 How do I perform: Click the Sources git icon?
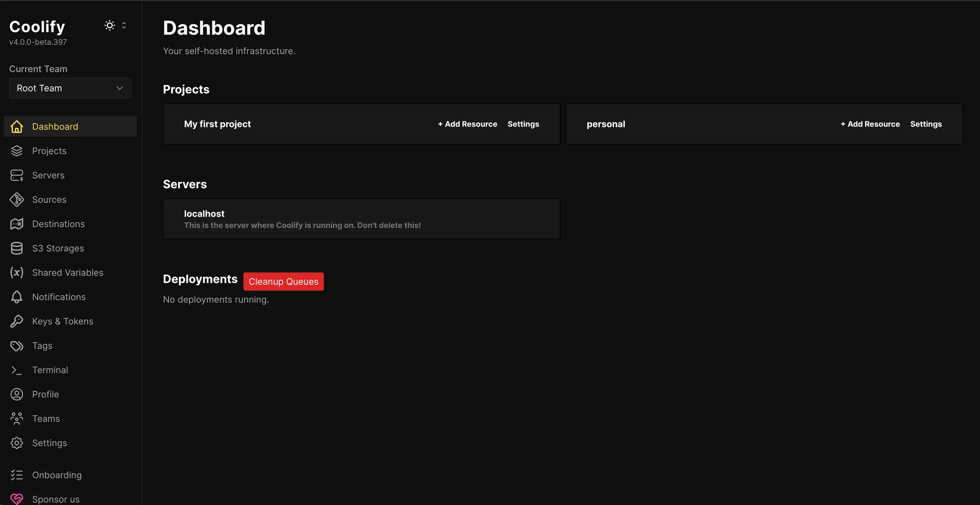(x=17, y=200)
